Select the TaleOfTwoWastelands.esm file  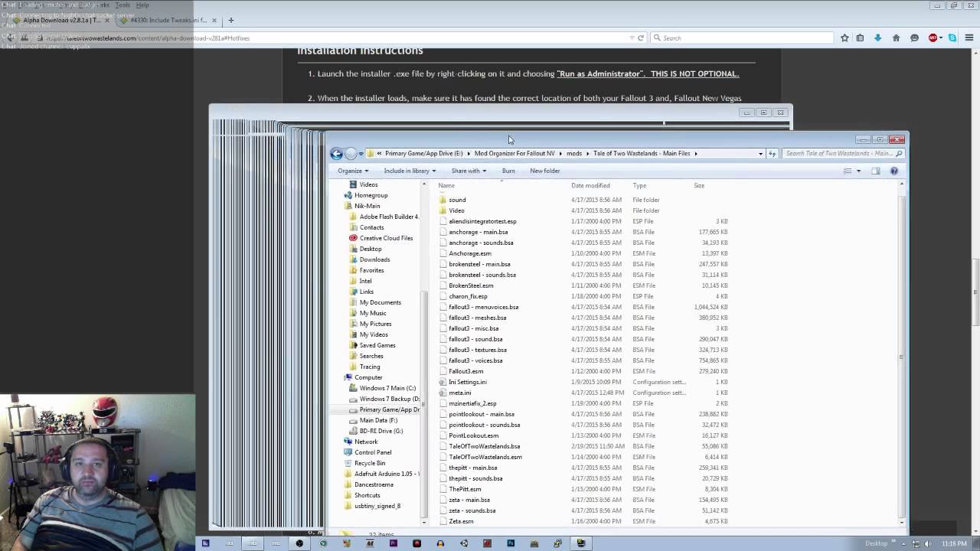[485, 457]
